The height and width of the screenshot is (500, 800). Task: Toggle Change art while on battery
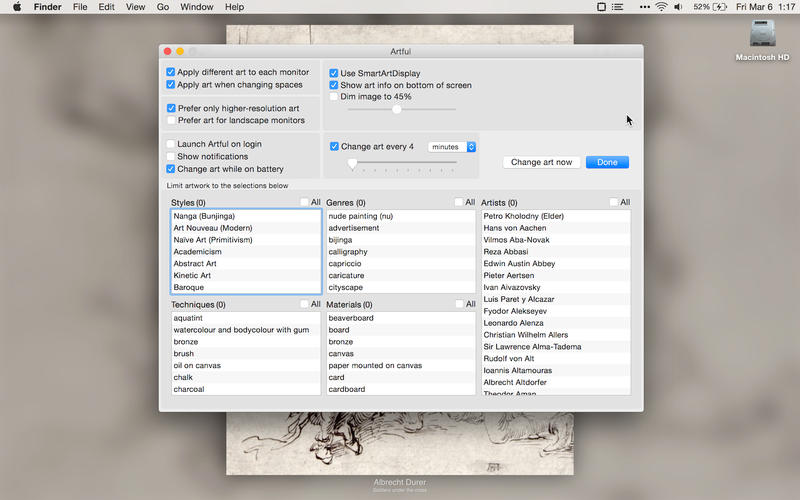tap(171, 169)
